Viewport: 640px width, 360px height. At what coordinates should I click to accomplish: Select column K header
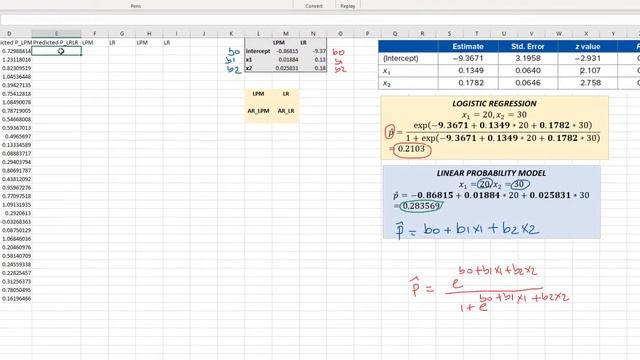point(231,33)
